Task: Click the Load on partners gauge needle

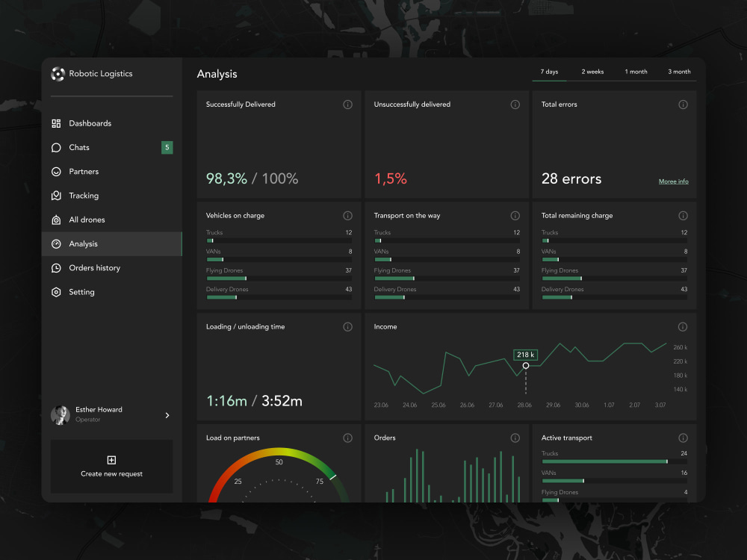Action: pos(333,477)
